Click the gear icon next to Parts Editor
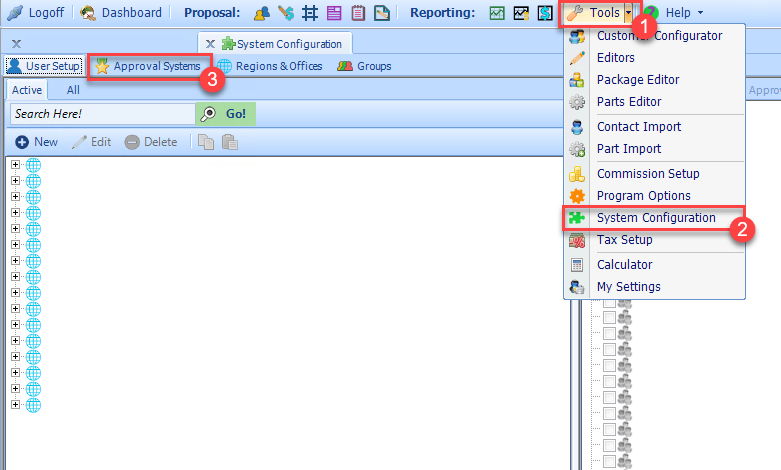This screenshot has width=781, height=470. point(577,102)
